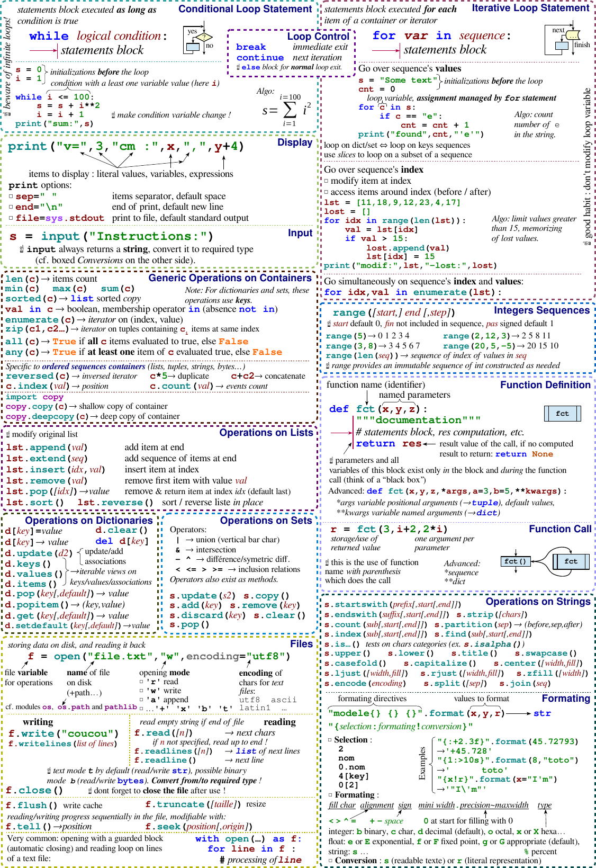Select 'Generic Operations on Containers' heading
Screen dimensions: 596x868
click(230, 278)
